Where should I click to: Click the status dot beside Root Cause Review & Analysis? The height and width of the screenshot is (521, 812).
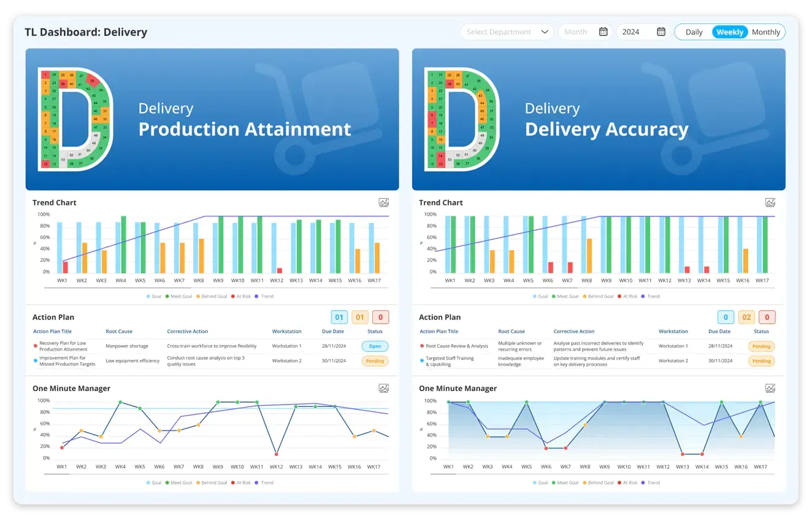pyautogui.click(x=421, y=345)
